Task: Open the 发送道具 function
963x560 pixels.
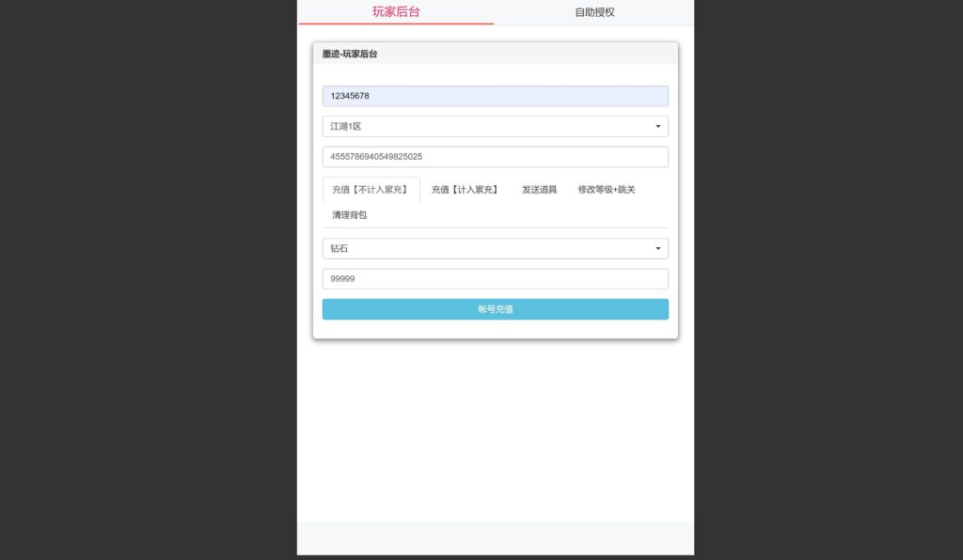Action: [x=539, y=189]
